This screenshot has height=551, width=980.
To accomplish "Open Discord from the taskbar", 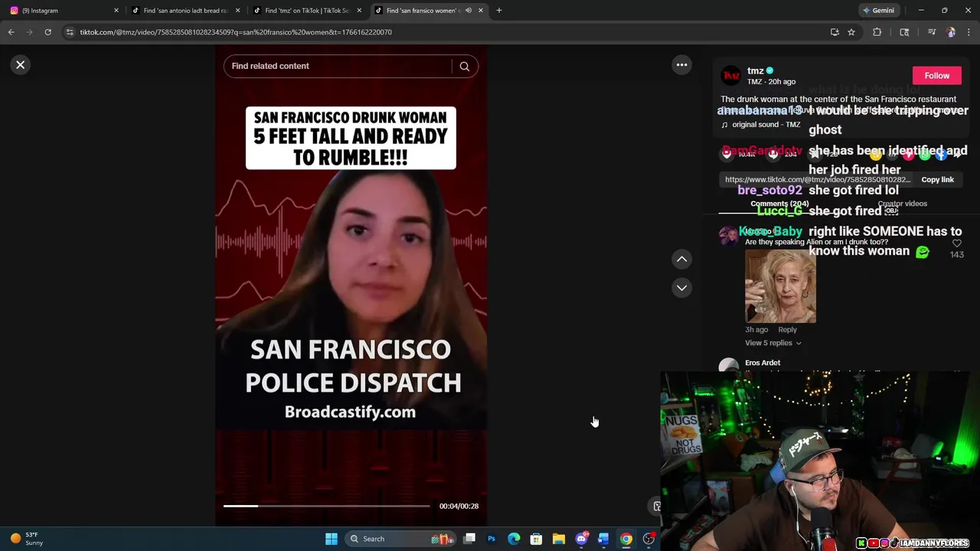I will (581, 539).
